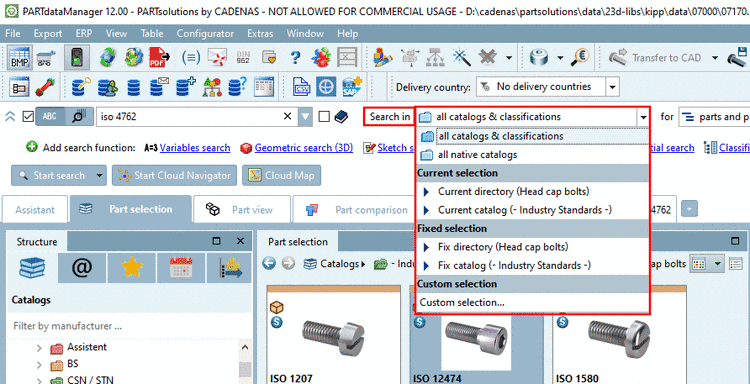Click the database with user icon

coord(108,87)
